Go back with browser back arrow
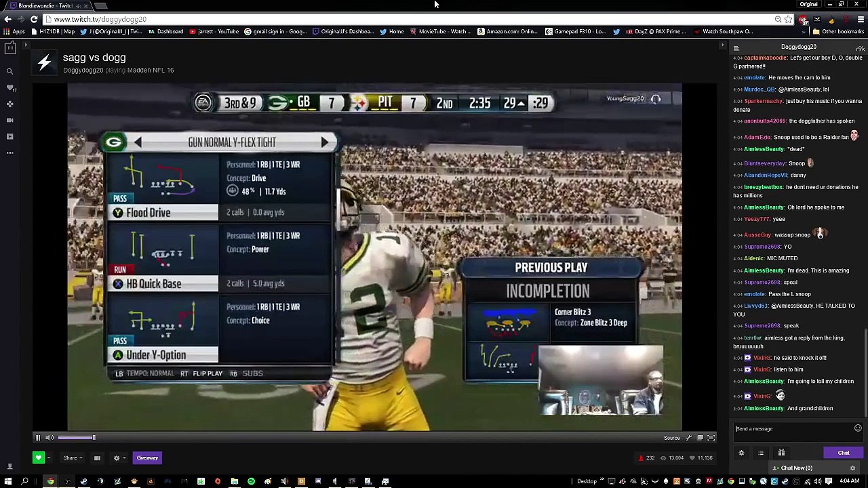868x488 pixels. tap(7, 19)
